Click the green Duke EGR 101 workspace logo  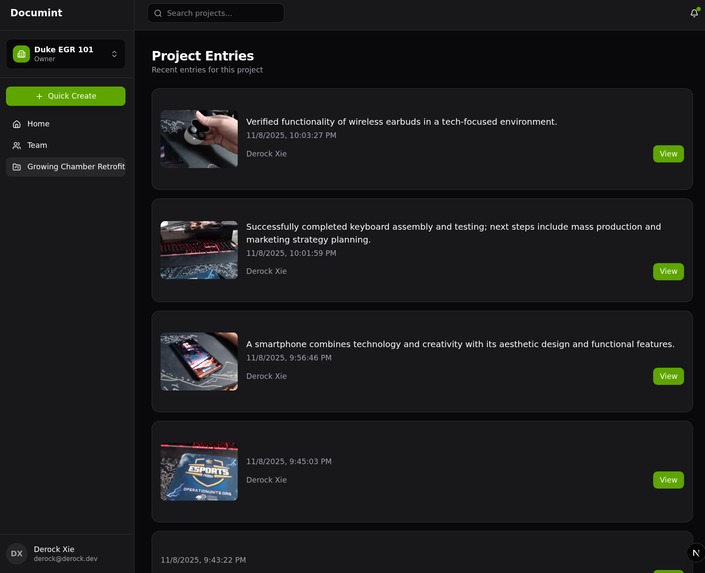(x=21, y=54)
